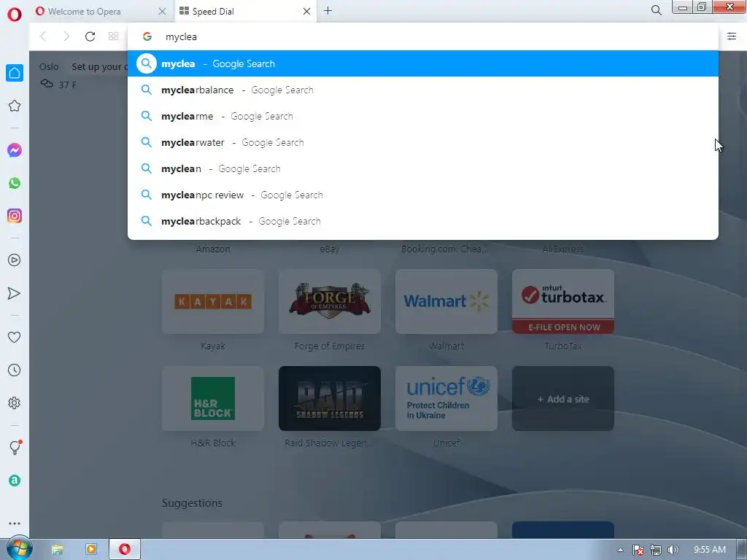The width and height of the screenshot is (747, 560).
Task: Open media player from taskbar
Action: click(90, 549)
